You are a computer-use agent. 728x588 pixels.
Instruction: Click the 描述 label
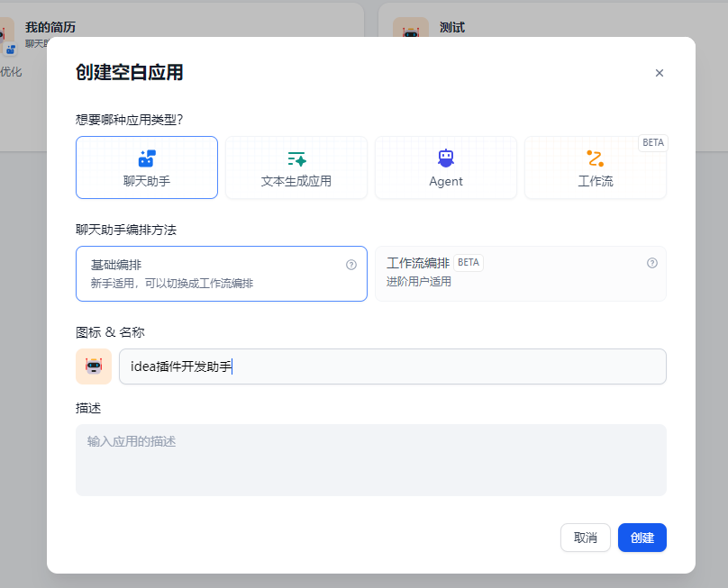(x=88, y=408)
